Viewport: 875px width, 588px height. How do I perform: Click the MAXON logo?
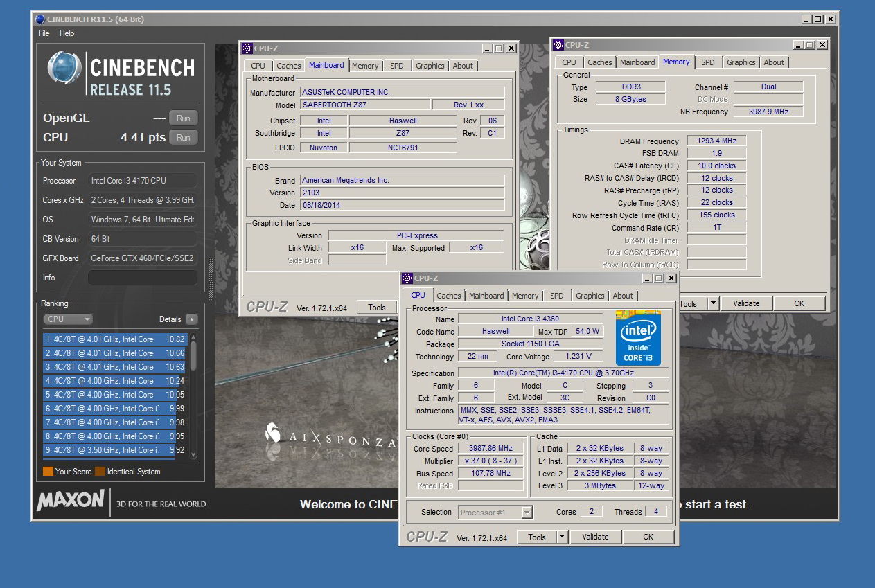pos(70,500)
